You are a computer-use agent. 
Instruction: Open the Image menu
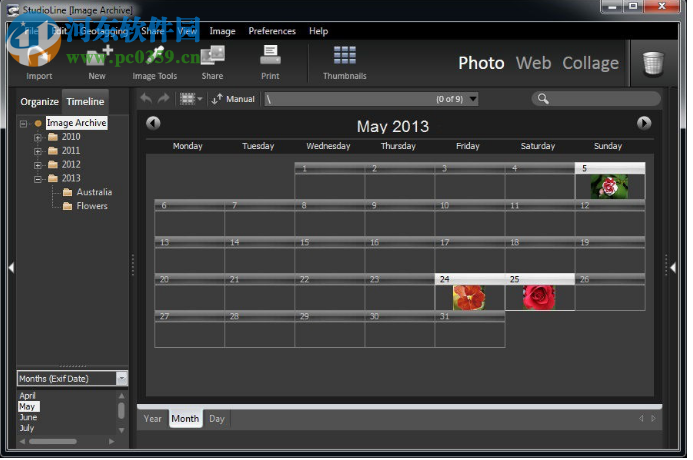222,31
